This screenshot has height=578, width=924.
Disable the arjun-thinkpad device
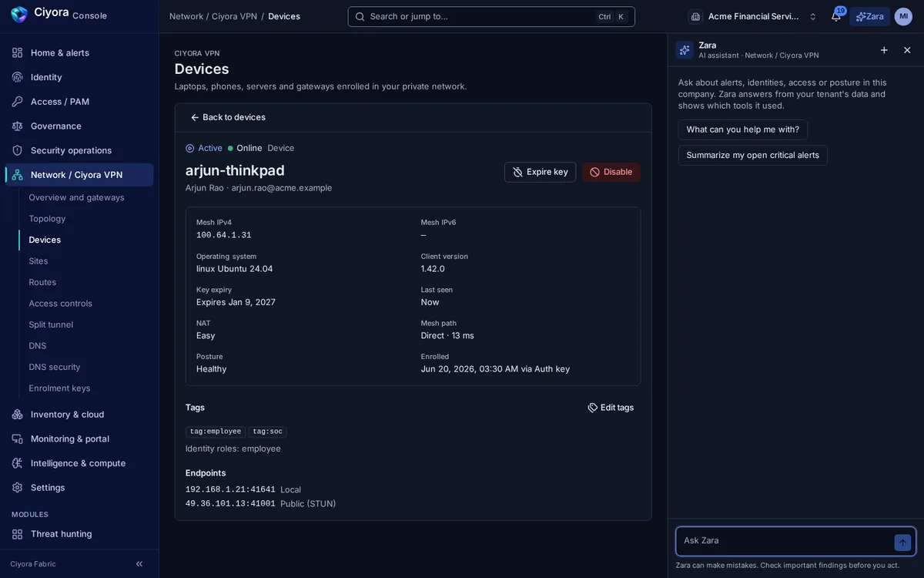pos(611,172)
